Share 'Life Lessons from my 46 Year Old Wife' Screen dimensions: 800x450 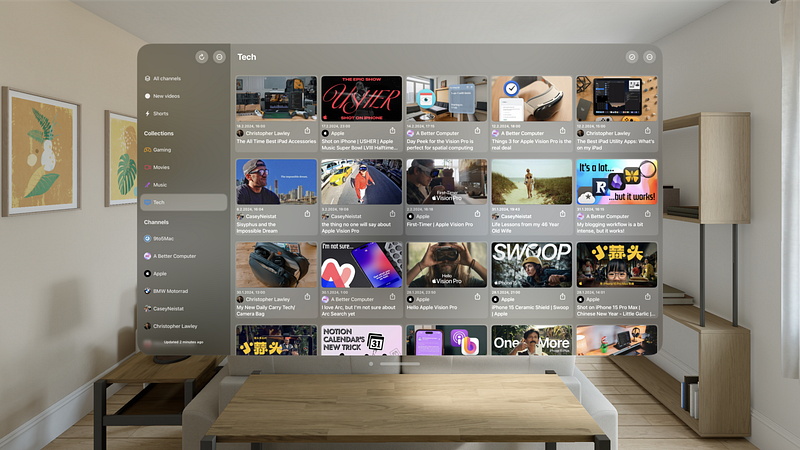562,214
